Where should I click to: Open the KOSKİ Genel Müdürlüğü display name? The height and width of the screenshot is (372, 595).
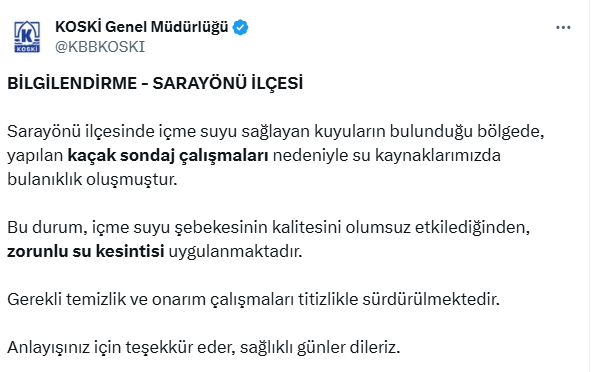tap(142, 27)
